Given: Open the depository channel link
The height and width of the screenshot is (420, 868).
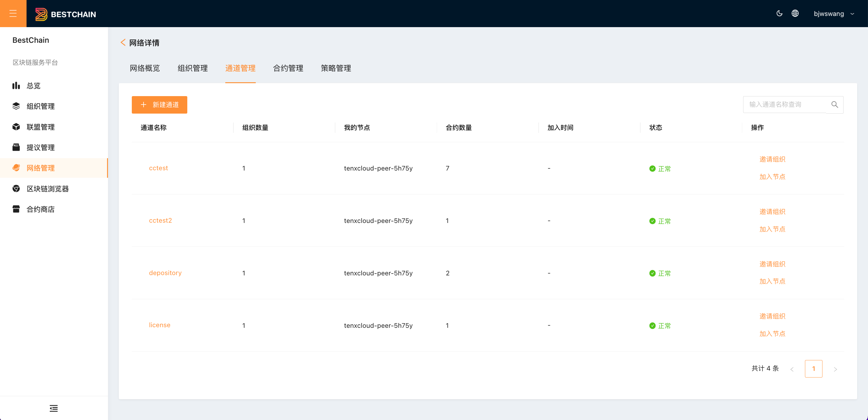Looking at the screenshot, I should click(165, 273).
